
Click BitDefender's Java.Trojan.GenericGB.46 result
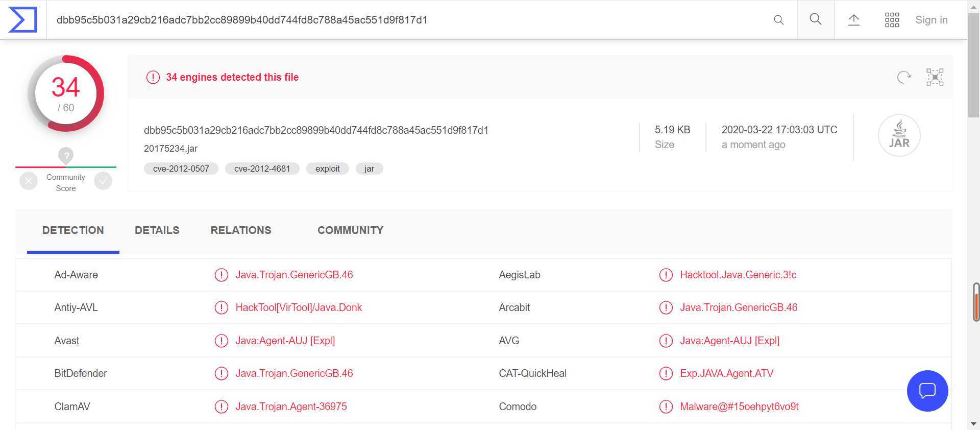pyautogui.click(x=294, y=373)
